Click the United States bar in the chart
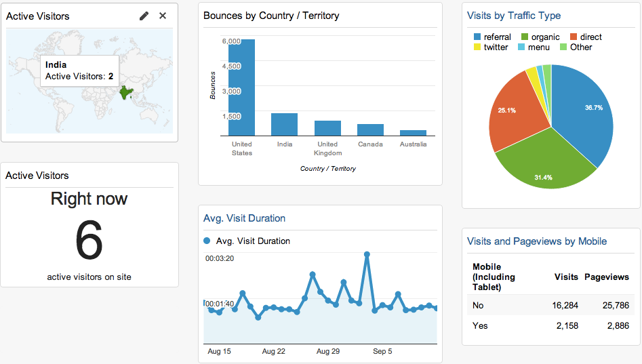The image size is (642, 364). tap(241, 87)
